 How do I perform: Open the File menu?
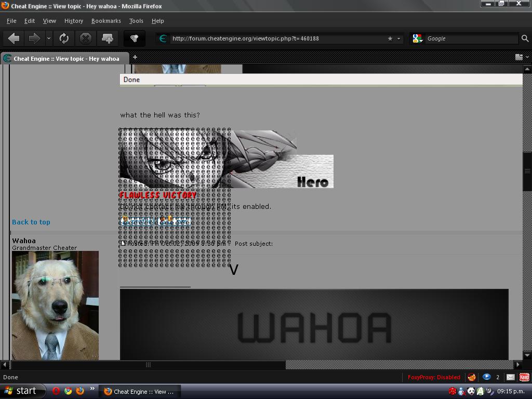(x=11, y=21)
